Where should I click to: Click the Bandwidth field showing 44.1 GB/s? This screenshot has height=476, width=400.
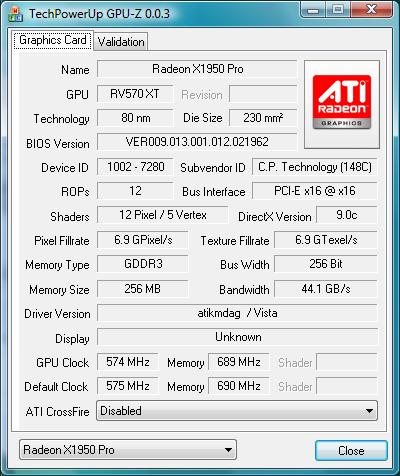point(326,289)
